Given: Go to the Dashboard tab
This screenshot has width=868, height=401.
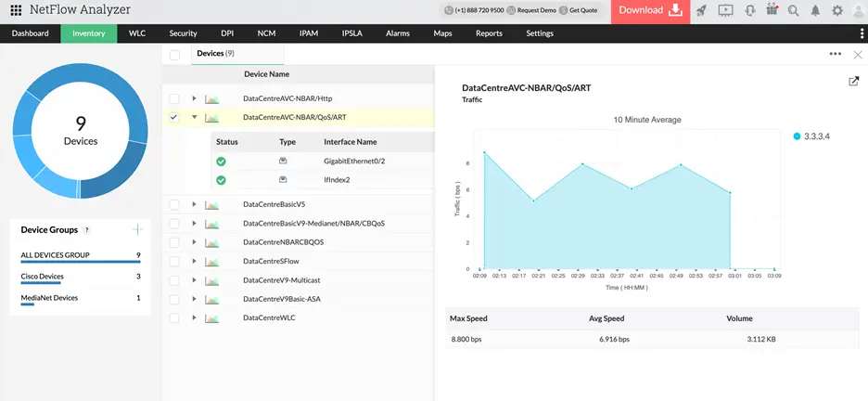Looking at the screenshot, I should [30, 33].
